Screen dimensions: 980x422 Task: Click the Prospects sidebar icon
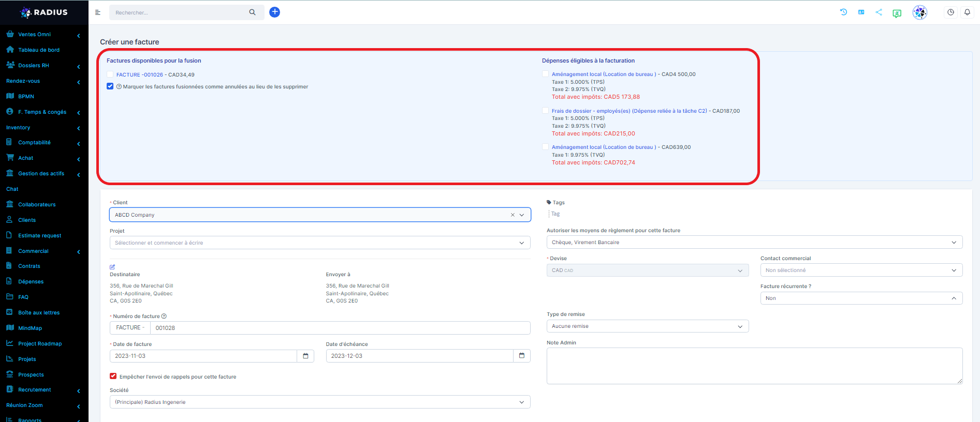[9, 374]
